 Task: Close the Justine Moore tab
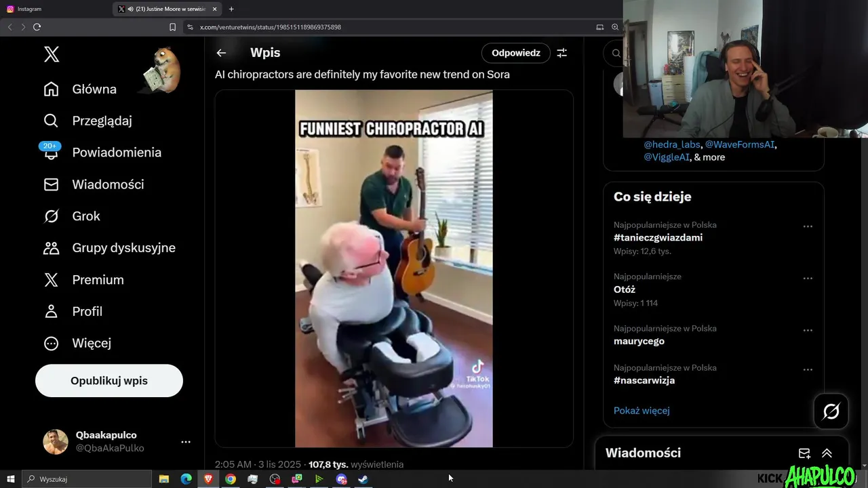pyautogui.click(x=214, y=9)
